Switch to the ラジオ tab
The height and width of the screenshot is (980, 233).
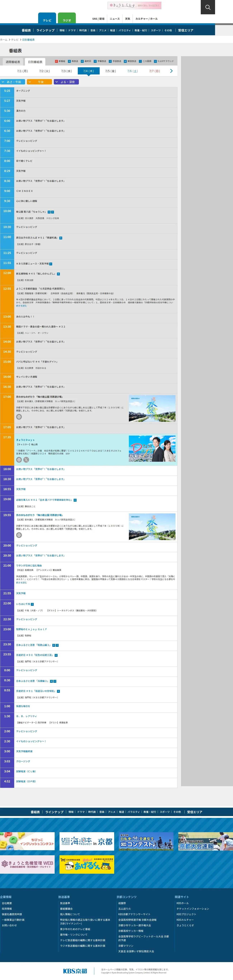point(67,19)
